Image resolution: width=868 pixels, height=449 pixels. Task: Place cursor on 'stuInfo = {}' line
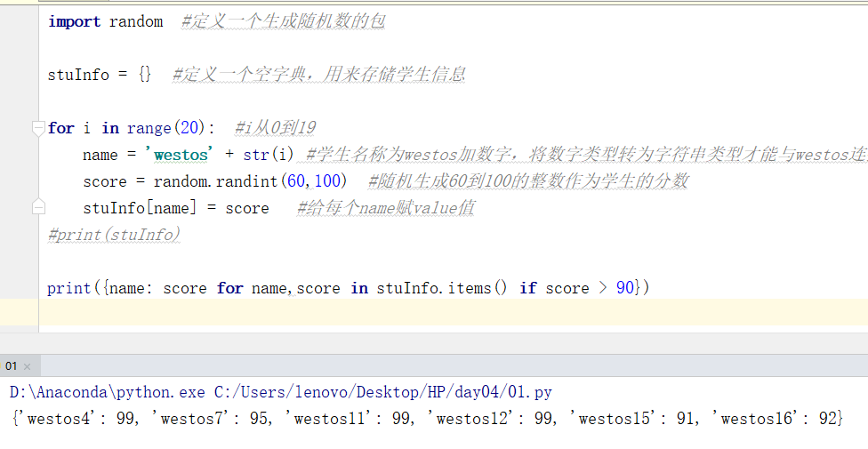100,74
